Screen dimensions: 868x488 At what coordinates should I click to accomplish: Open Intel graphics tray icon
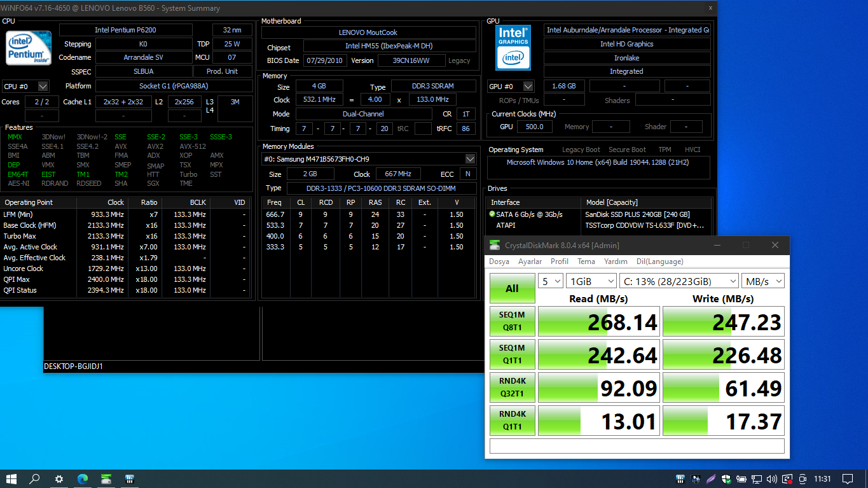[x=696, y=479]
